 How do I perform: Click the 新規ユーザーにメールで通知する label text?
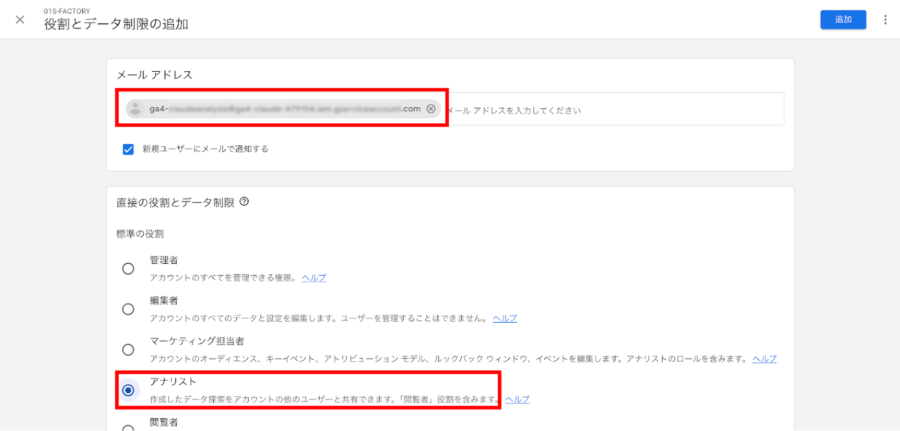tap(205, 149)
